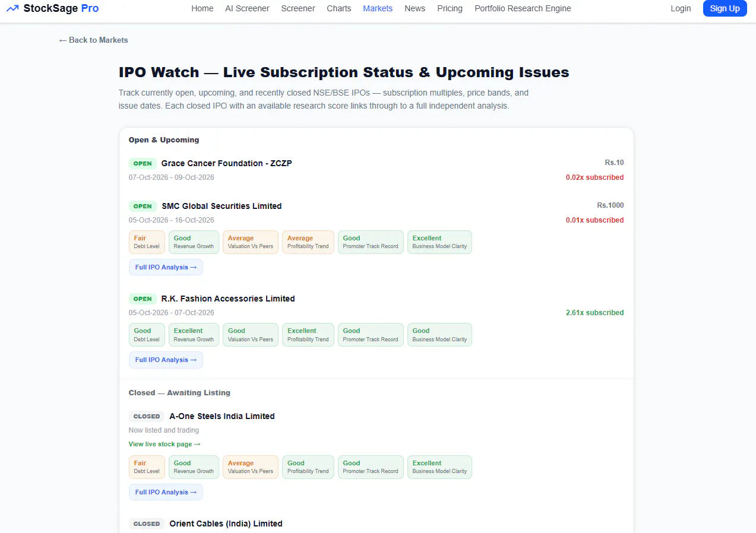The height and width of the screenshot is (533, 756).
Task: Click the SMC Global Securities Limited title
Action: coord(222,206)
